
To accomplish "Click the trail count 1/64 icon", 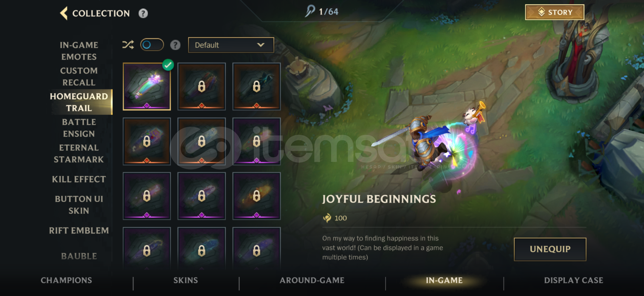I will pos(310,11).
